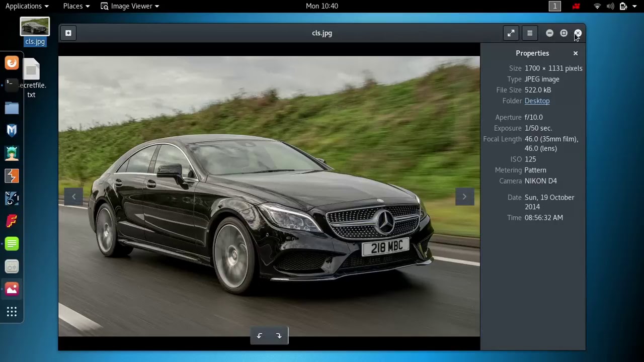Click the Properties sidebar title
Screen dimensions: 644x362
pyautogui.click(x=532, y=53)
